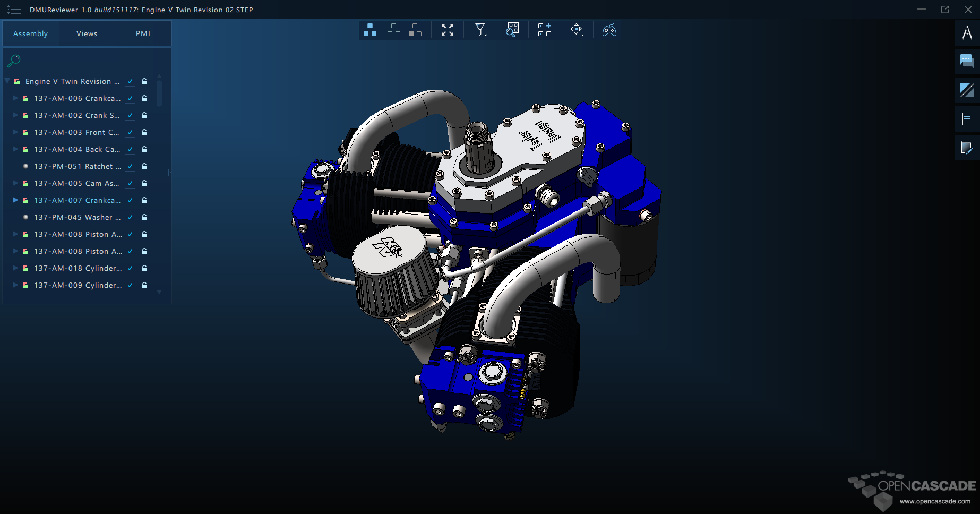Click the magnifier search icon in Assembly panel
The height and width of the screenshot is (514, 980).
click(x=14, y=61)
